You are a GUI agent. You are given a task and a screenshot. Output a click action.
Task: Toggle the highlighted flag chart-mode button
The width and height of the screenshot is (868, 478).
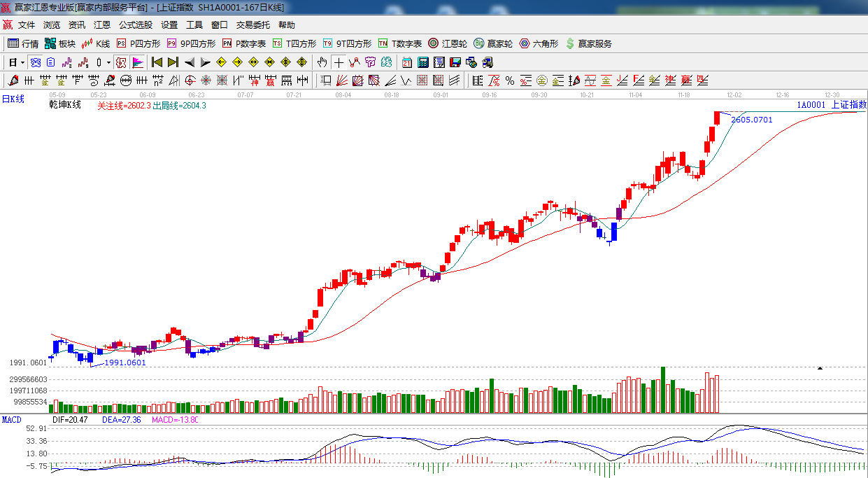[137, 62]
